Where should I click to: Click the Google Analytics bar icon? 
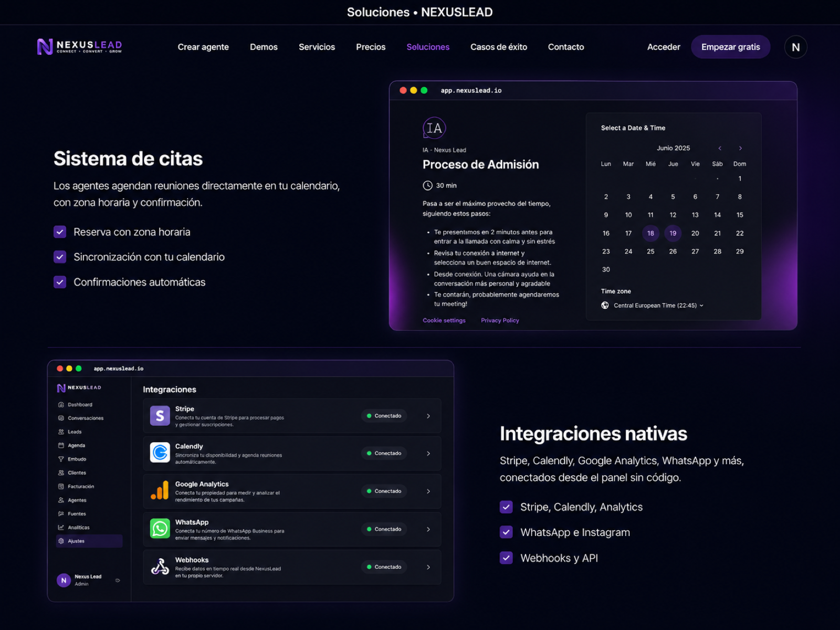(x=160, y=490)
